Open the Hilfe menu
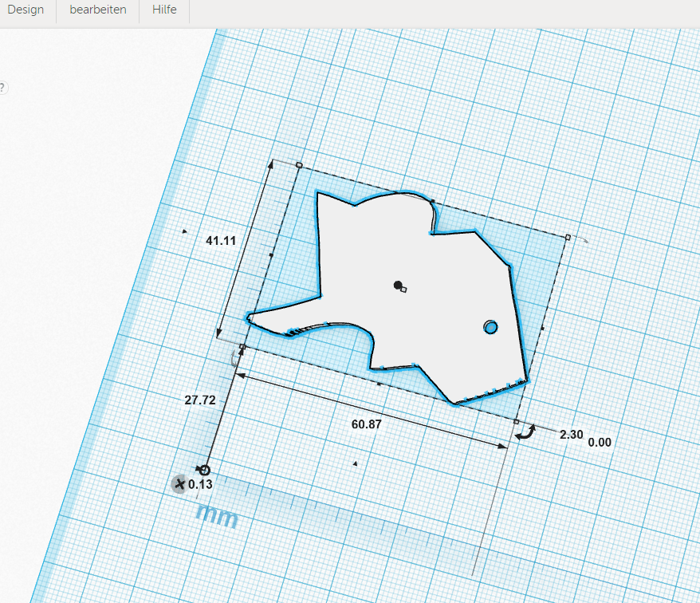This screenshot has height=603, width=700. point(163,10)
